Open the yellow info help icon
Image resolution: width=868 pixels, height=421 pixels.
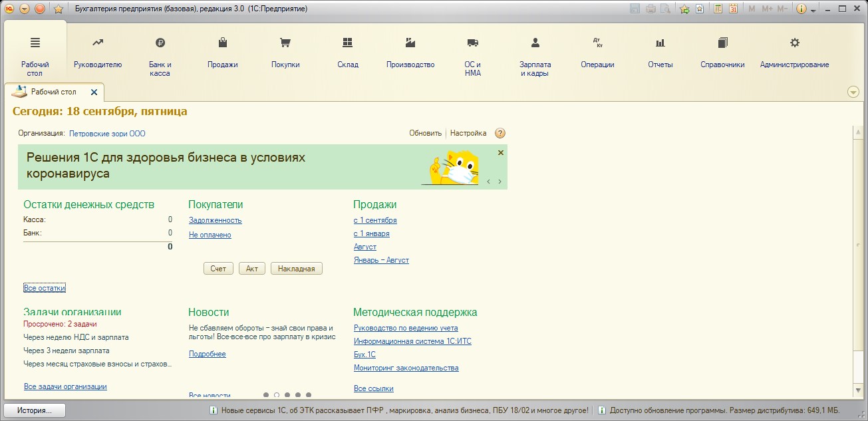801,9
